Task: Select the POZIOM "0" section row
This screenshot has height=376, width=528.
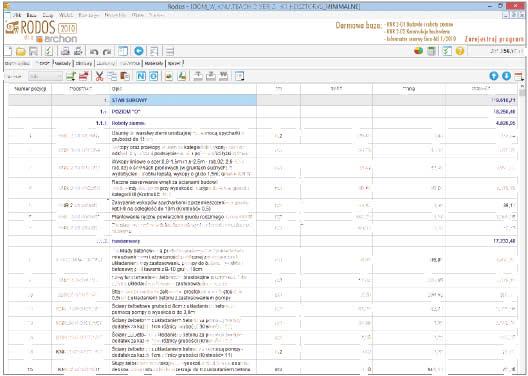Action: (x=263, y=112)
